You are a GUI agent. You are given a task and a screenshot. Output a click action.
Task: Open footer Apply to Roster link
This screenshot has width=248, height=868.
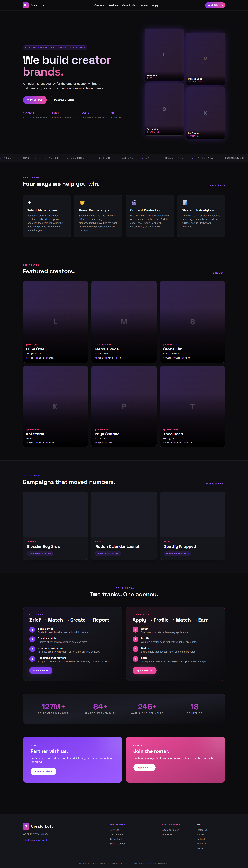(x=170, y=830)
